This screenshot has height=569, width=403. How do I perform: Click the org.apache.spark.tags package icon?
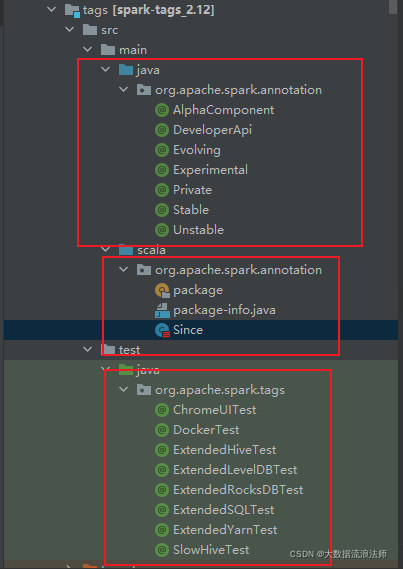pos(144,390)
